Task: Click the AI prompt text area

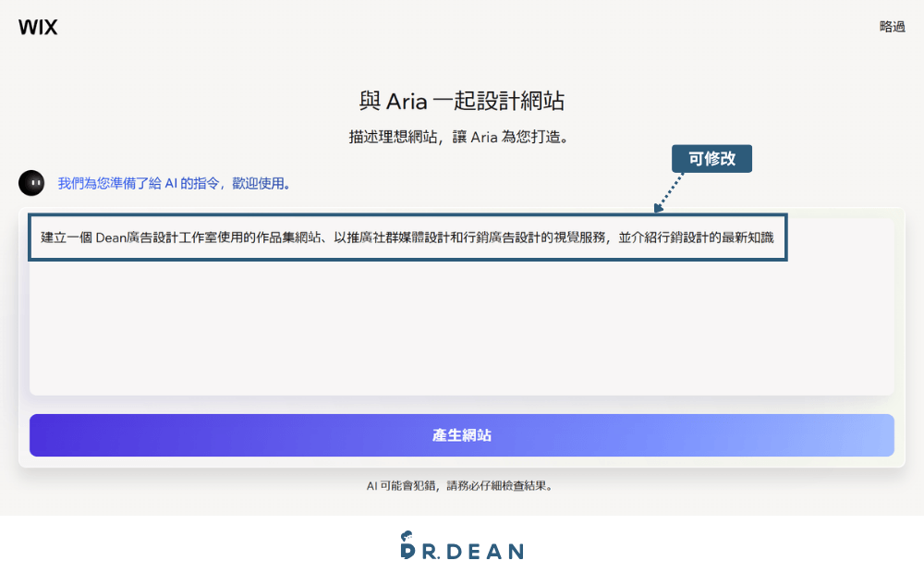Action: pos(461,307)
